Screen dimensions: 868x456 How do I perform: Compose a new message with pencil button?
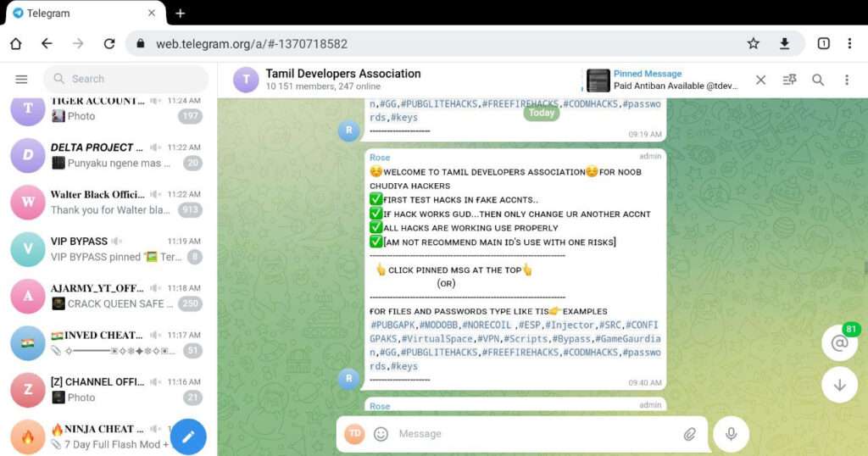pyautogui.click(x=188, y=437)
